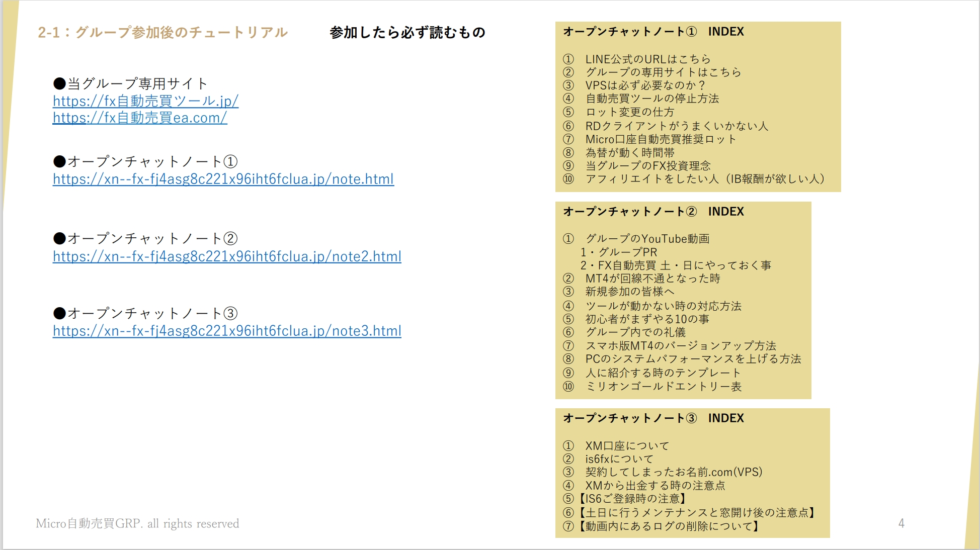The height and width of the screenshot is (550, 980).
Task: Select the line 'LINE公式のURLはこちら'
Action: [648, 59]
